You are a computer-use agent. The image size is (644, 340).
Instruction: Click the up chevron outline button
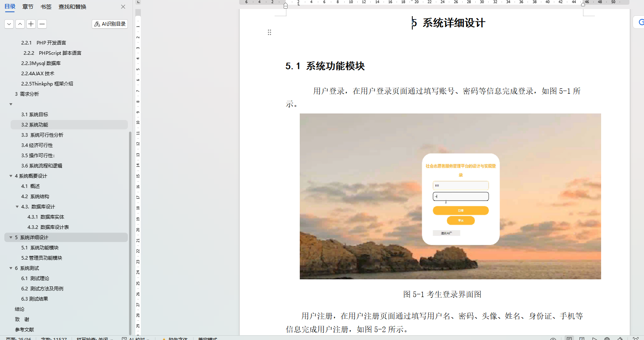(20, 24)
